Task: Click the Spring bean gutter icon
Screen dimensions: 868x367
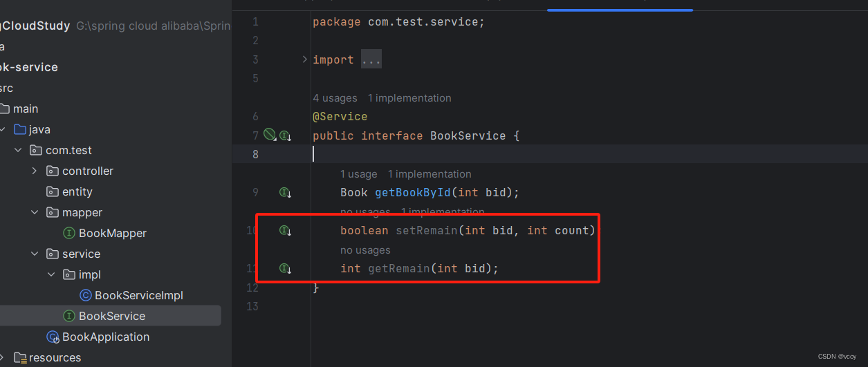Action: pos(270,135)
